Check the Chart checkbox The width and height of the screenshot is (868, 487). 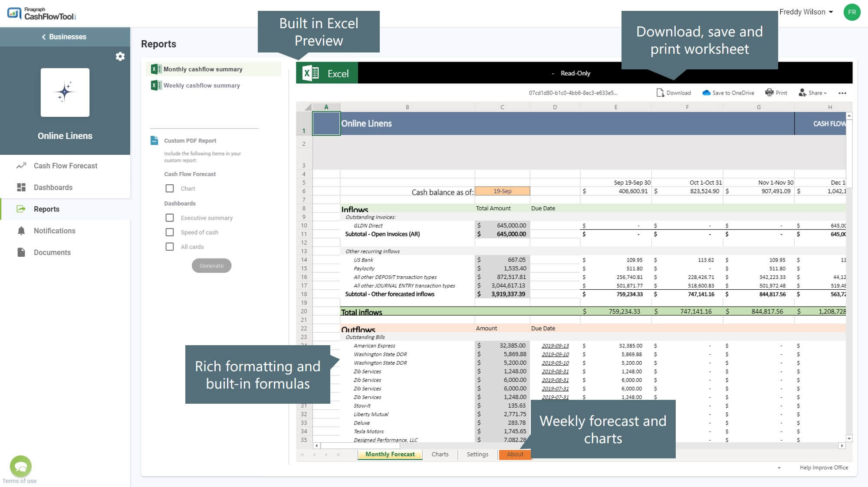click(170, 188)
